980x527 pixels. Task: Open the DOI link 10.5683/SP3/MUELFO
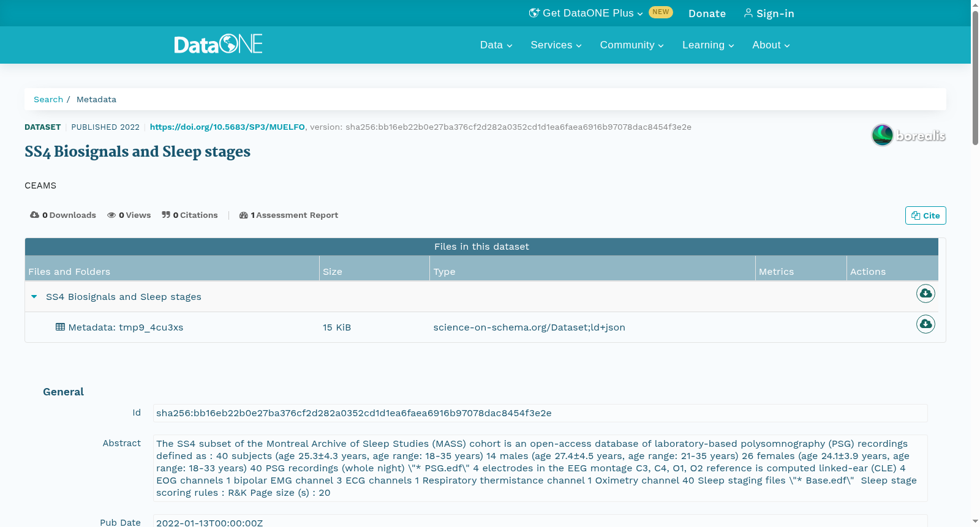(x=227, y=127)
